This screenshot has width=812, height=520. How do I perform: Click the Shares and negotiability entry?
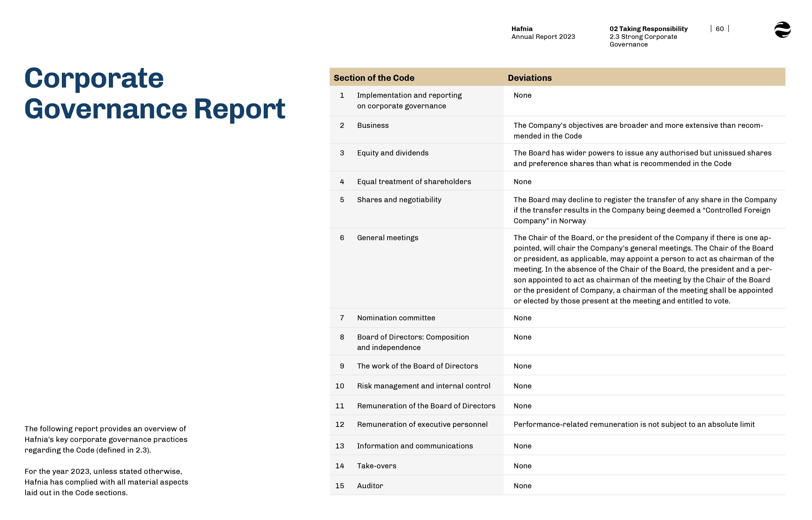[399, 200]
